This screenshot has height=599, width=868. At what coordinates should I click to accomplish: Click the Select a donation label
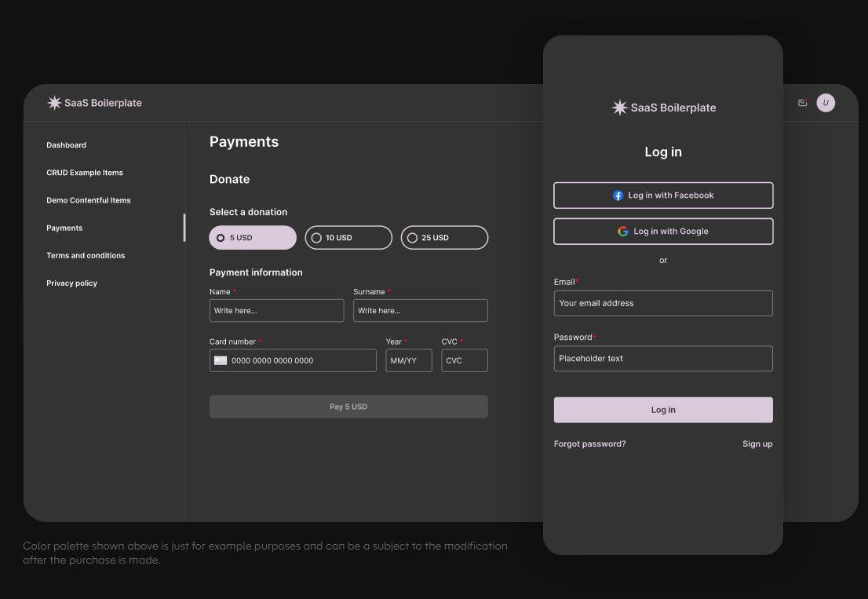(249, 212)
